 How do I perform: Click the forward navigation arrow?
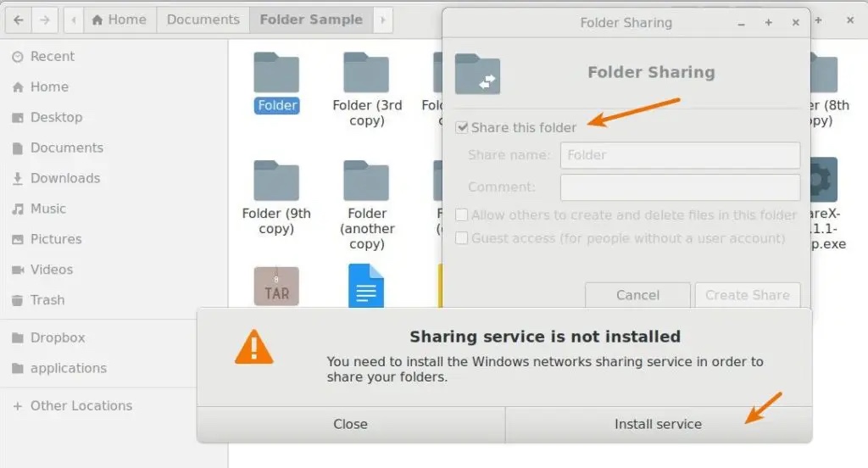45,19
